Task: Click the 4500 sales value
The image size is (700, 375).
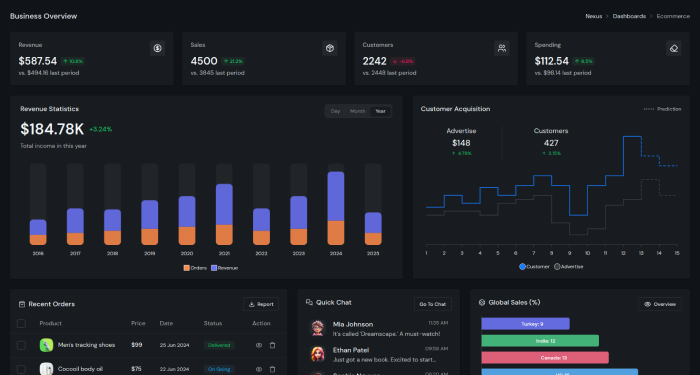Action: (x=204, y=61)
